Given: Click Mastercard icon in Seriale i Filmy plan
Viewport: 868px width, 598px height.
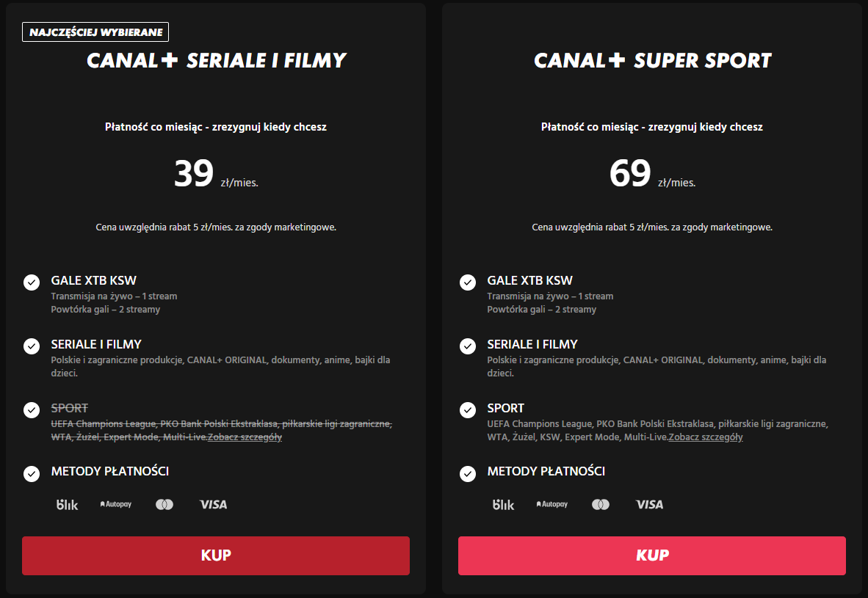Looking at the screenshot, I should click(164, 505).
